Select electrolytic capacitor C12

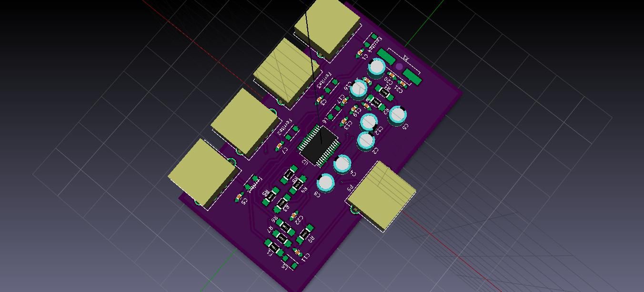tap(368, 123)
